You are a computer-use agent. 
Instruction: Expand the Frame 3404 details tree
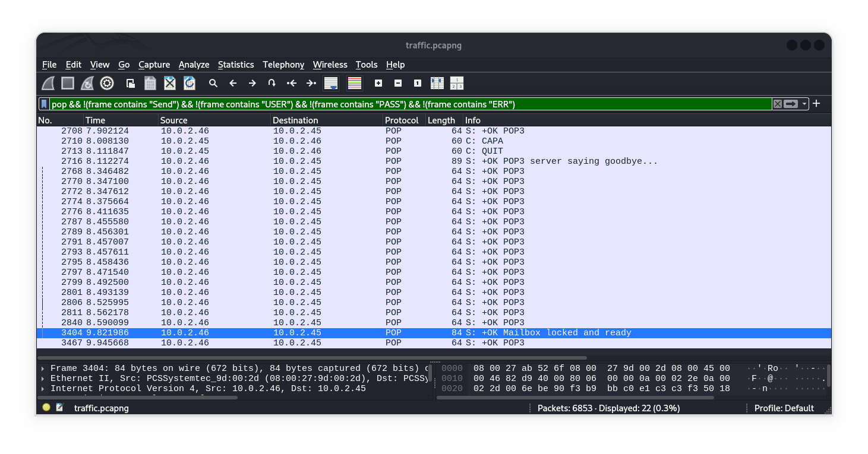(43, 369)
